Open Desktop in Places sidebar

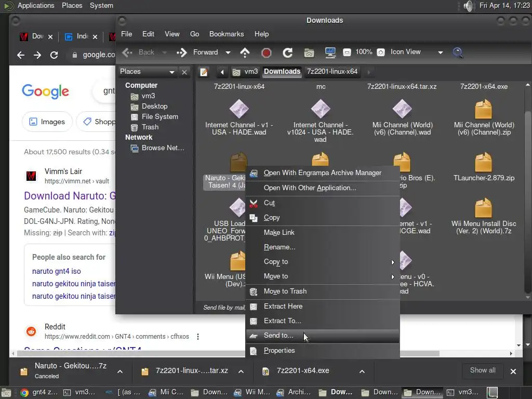pyautogui.click(x=149, y=106)
